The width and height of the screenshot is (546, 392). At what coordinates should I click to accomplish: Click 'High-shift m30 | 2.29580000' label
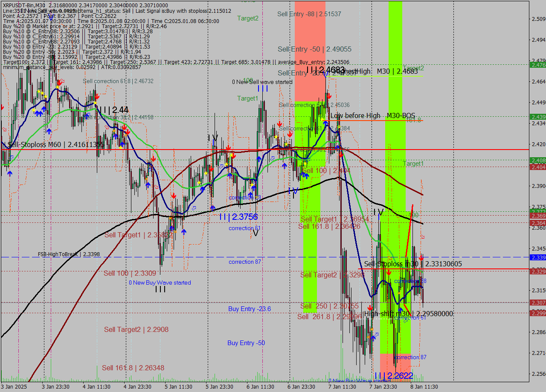coord(409,314)
